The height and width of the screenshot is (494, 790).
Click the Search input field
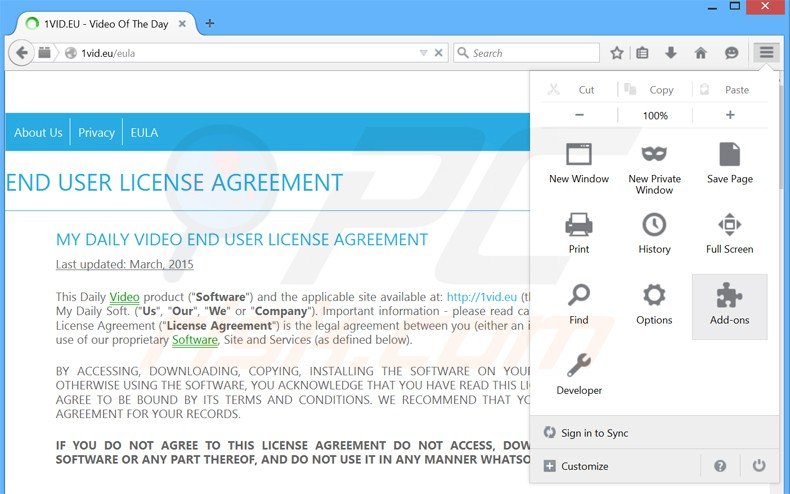tap(526, 53)
